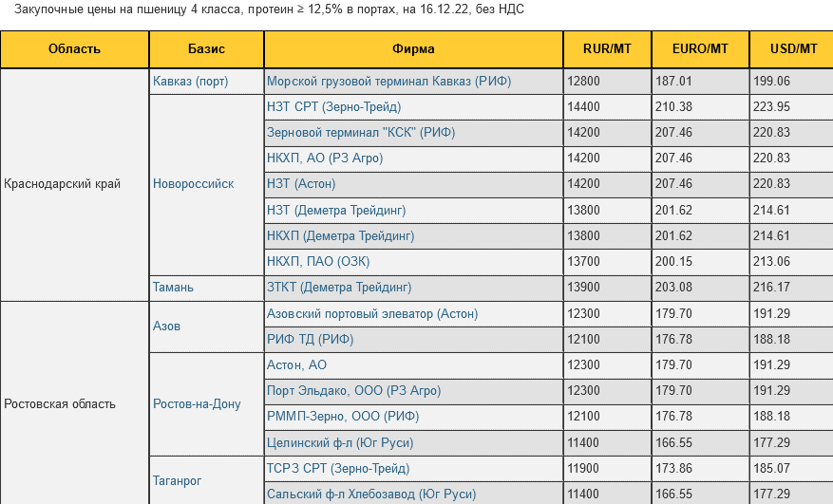Click the НЗТ СРТ (Зерно-Трейд) firm link
This screenshot has height=504, width=833.
pyautogui.click(x=333, y=106)
